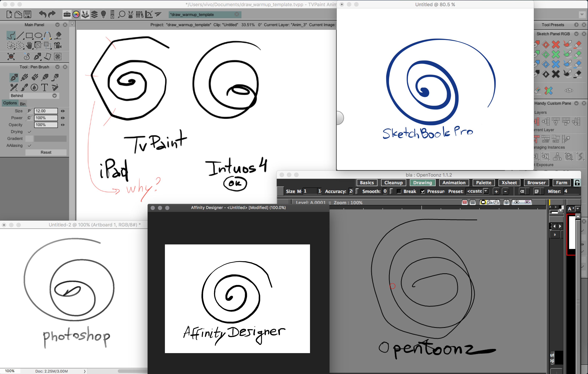Select the rectangle shape tool in Main Panel

tap(29, 36)
